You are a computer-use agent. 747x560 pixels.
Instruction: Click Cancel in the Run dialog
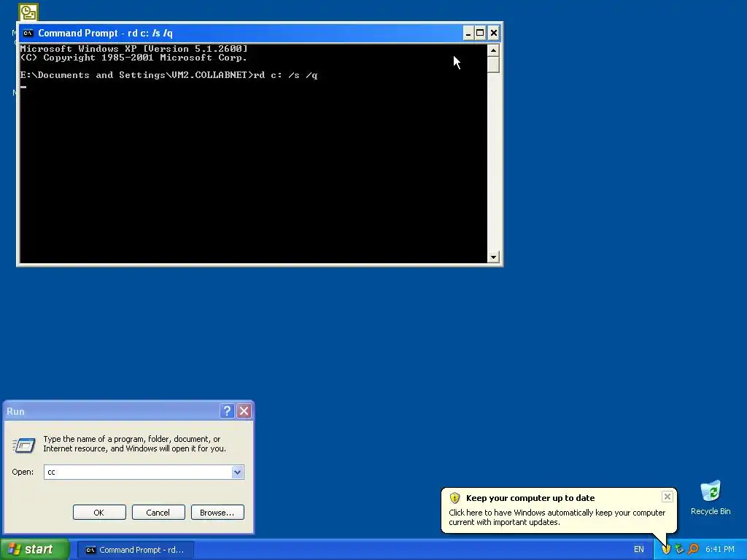pos(158,513)
